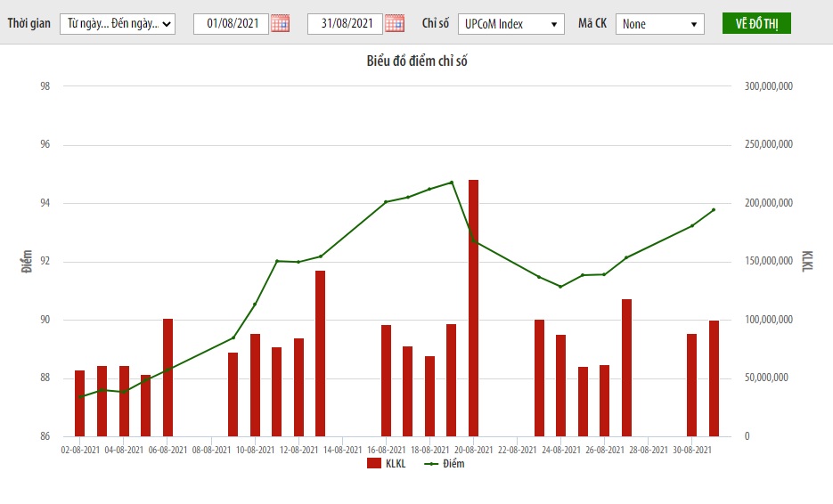Click the volume bar for 27-08-2021

(x=627, y=368)
